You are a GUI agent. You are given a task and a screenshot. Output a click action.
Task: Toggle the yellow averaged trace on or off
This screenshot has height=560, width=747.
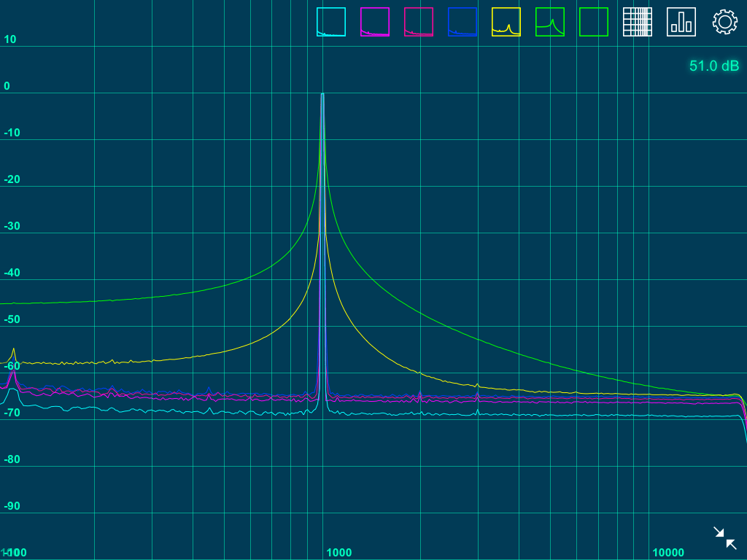(506, 22)
